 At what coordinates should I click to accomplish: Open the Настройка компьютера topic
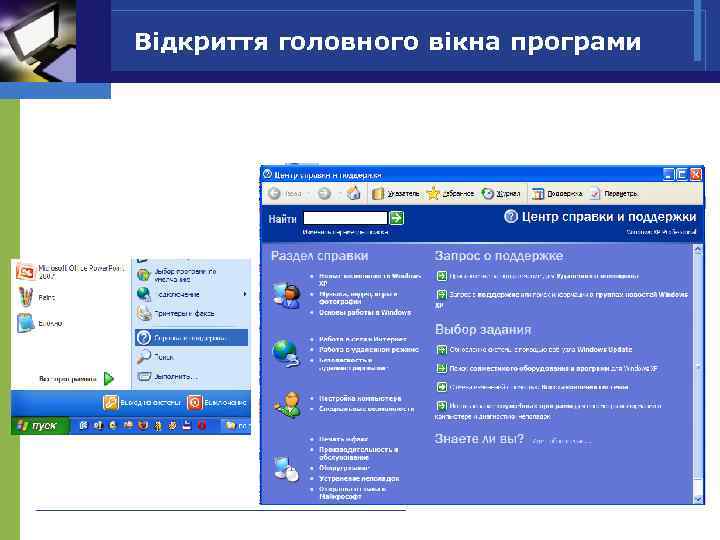click(360, 398)
